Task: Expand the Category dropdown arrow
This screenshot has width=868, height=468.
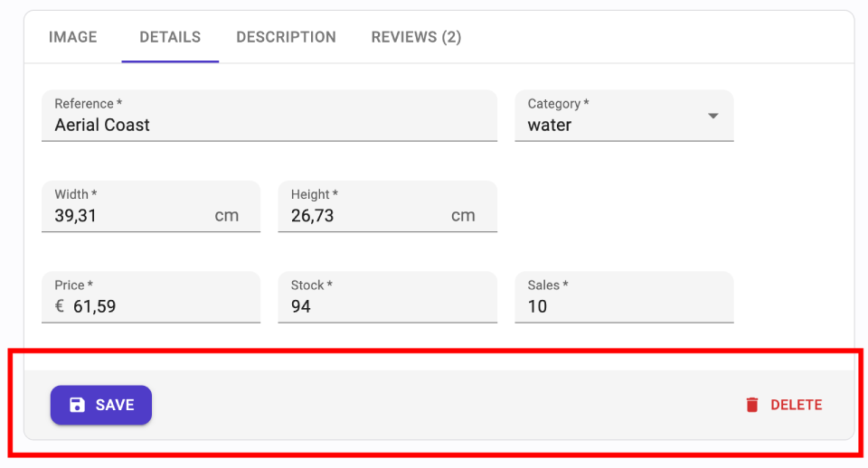Action: click(712, 116)
